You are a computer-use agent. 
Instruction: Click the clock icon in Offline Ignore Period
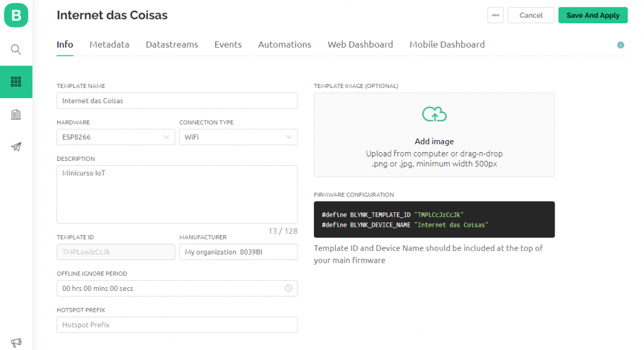[289, 288]
